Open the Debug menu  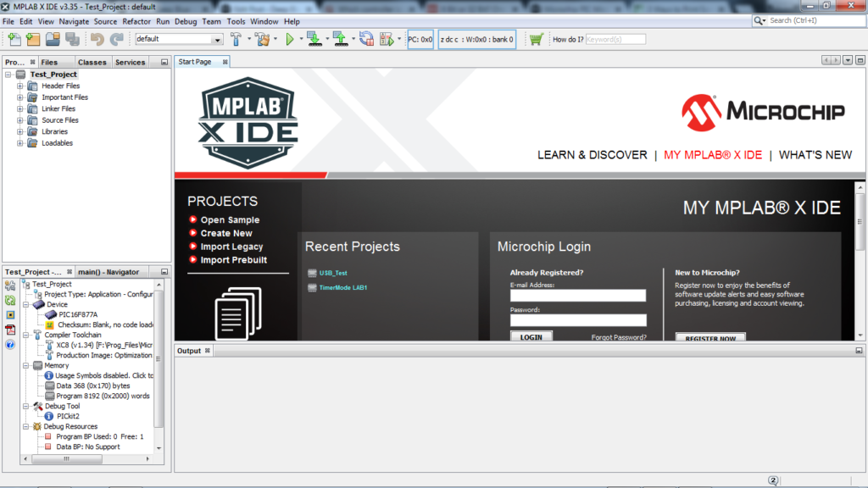click(185, 21)
